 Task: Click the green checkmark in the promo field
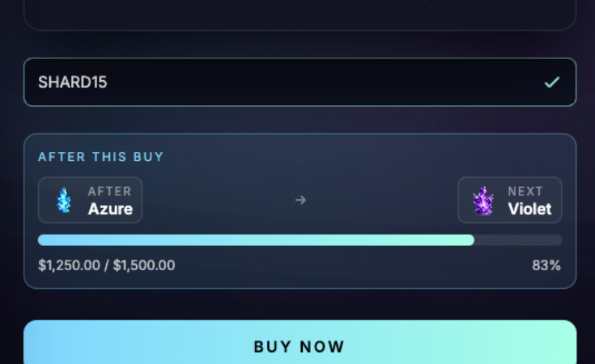(552, 83)
